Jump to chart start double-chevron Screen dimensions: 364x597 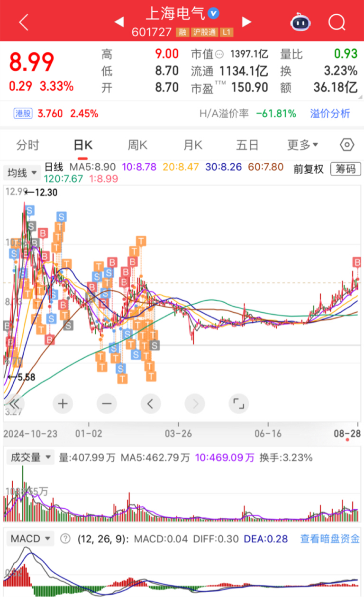coord(14,404)
